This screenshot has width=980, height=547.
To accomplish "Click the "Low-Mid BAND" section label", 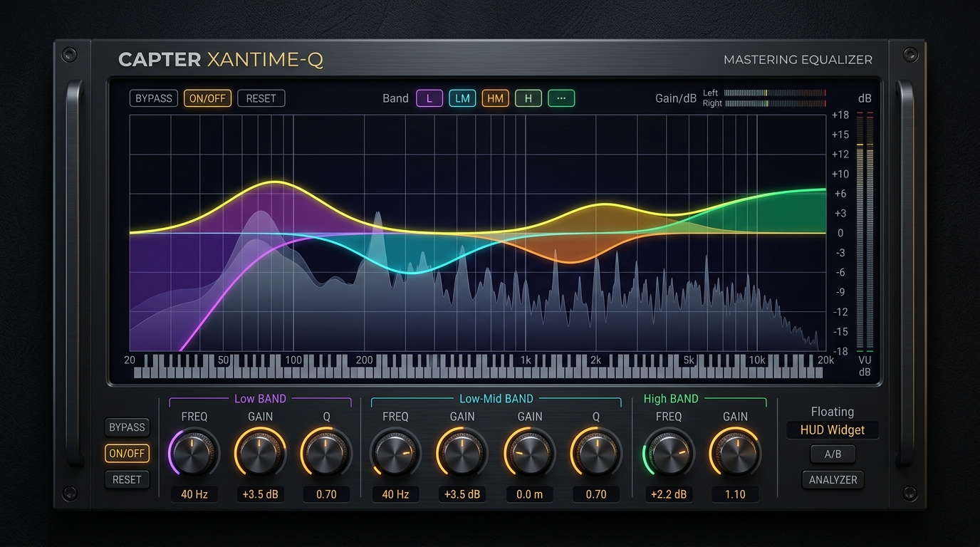I will pos(496,399).
